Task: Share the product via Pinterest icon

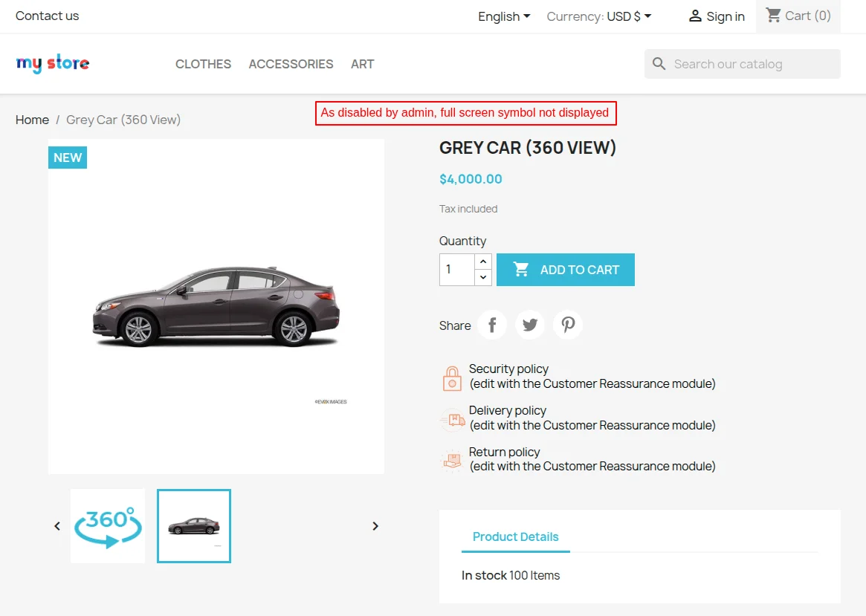Action: pyautogui.click(x=567, y=325)
